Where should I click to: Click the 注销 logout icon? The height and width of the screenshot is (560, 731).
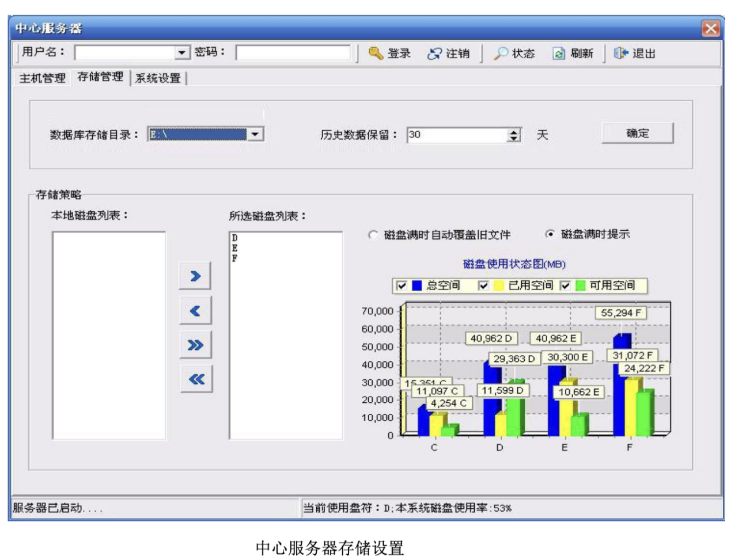[434, 54]
